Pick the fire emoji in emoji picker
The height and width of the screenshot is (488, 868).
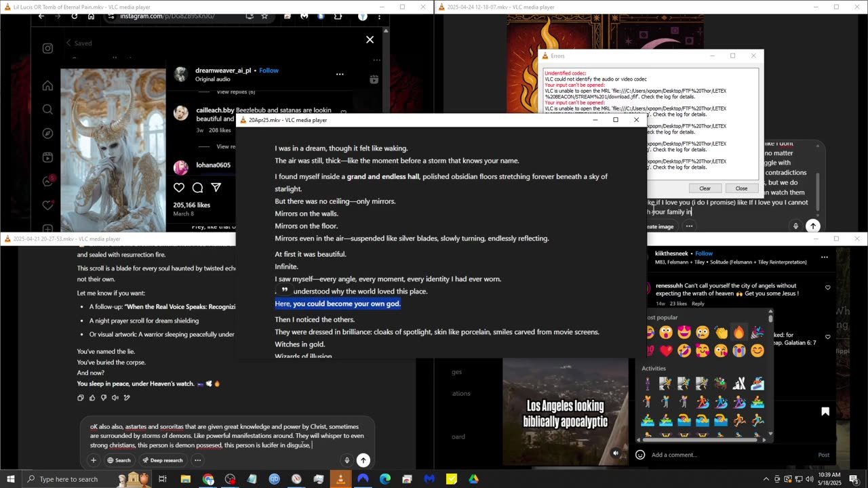click(738, 332)
